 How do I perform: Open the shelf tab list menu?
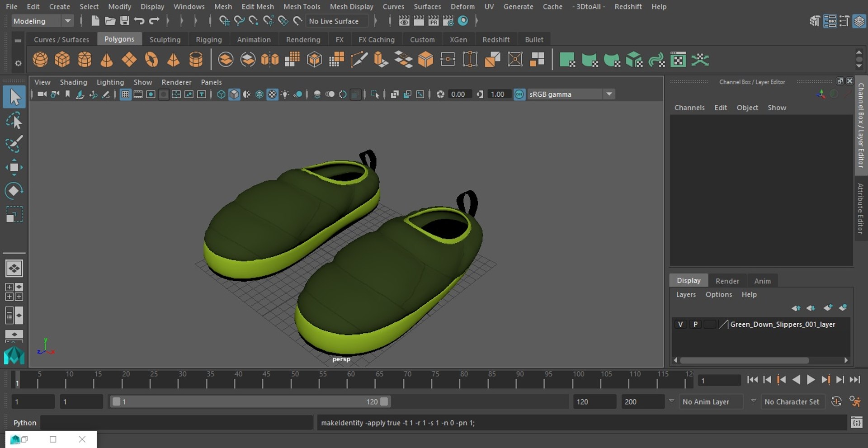tap(18, 41)
